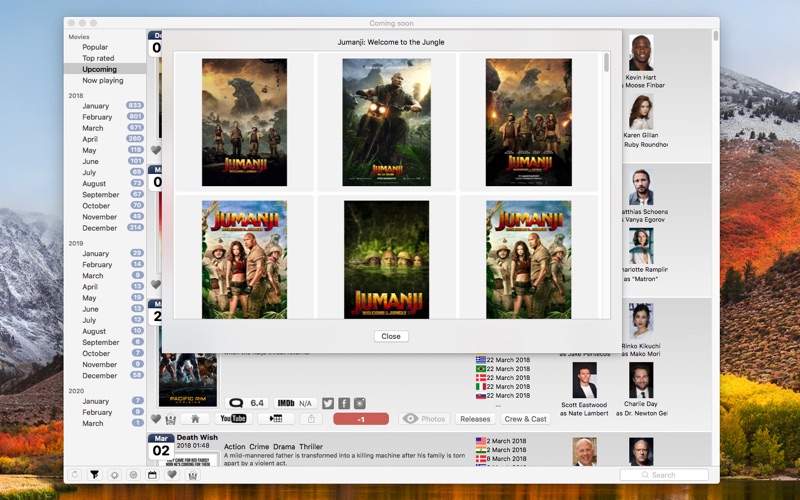Open the Releases button

(475, 419)
